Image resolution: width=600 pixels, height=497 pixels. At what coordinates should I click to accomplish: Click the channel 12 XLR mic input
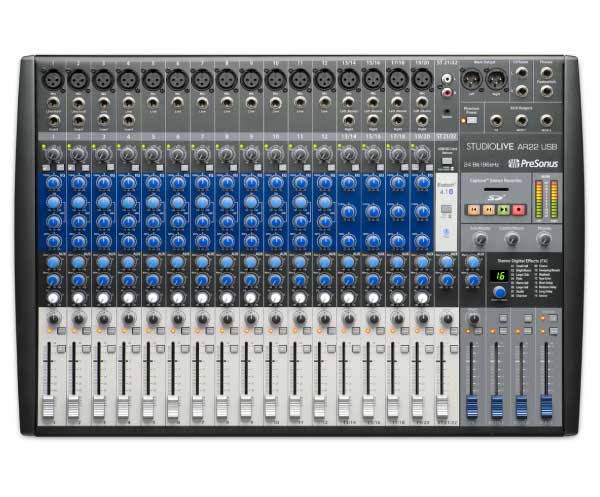tap(324, 80)
